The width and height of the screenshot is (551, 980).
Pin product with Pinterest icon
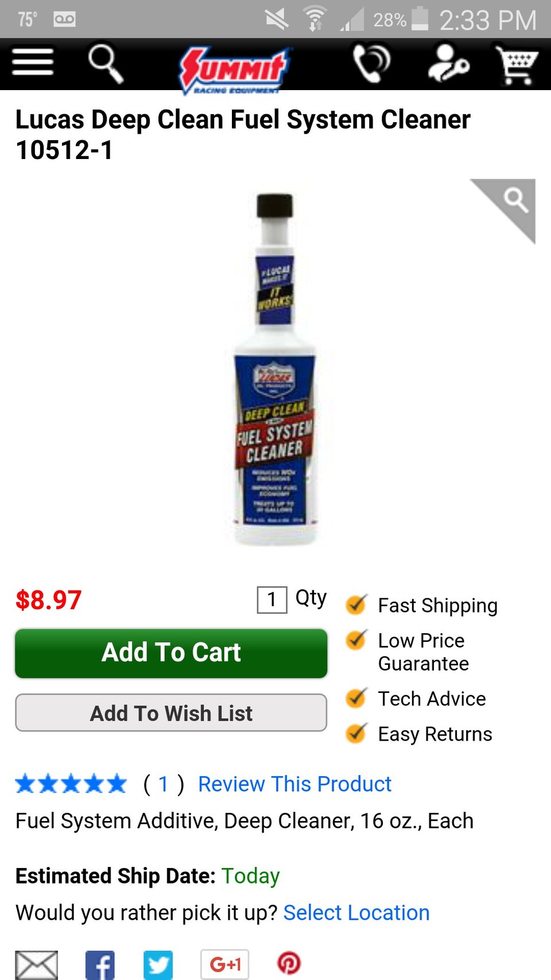point(289,963)
